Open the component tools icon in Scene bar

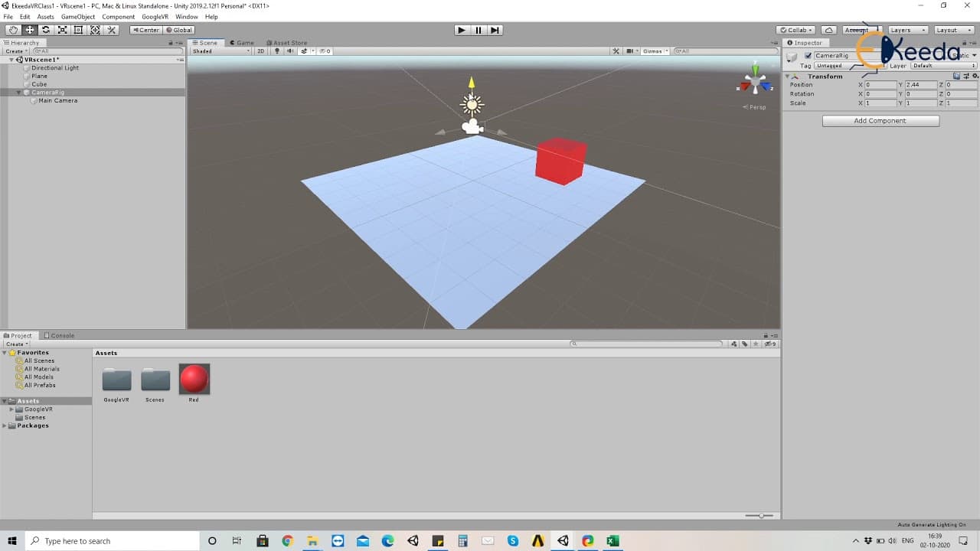[x=616, y=51]
